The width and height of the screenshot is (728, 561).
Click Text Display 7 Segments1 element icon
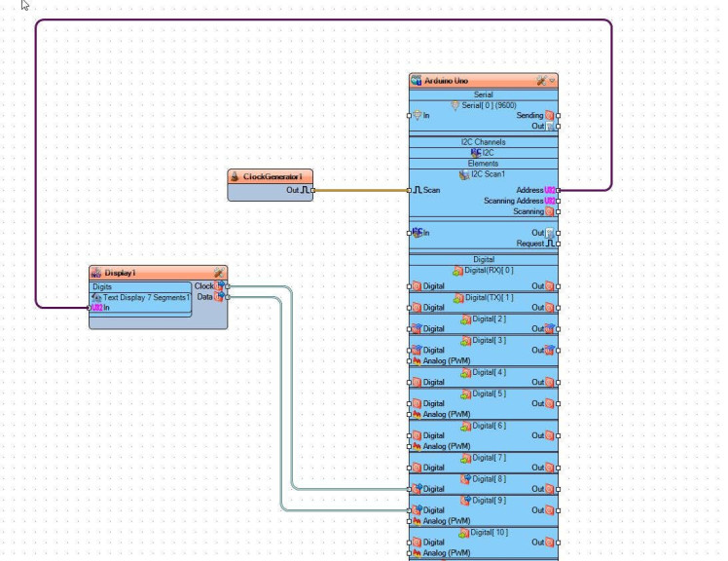tap(96, 297)
